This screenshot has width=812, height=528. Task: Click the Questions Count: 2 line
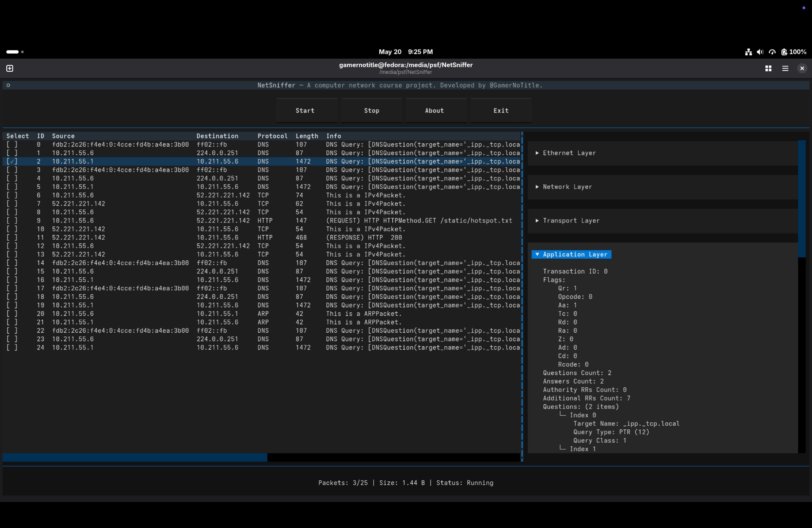577,373
